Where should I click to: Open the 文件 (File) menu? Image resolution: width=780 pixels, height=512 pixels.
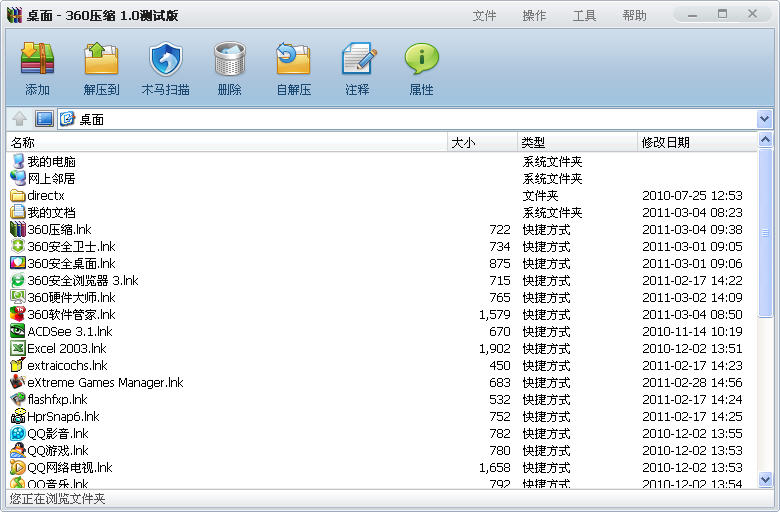[x=484, y=16]
